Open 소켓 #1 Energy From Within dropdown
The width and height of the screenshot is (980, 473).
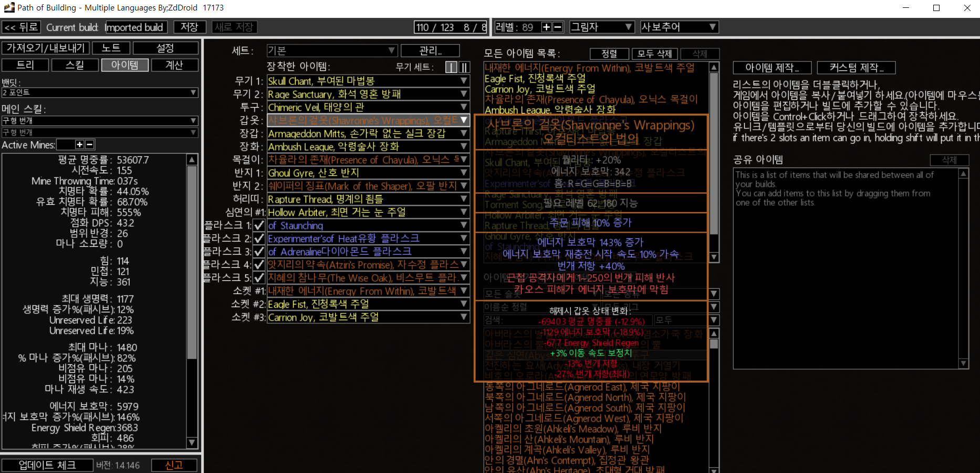tap(368, 291)
